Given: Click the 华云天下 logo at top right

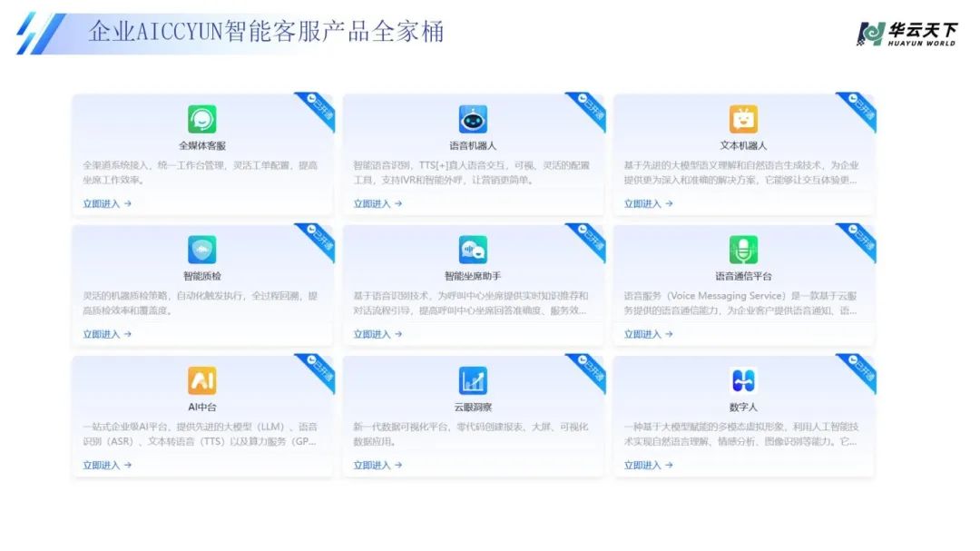Looking at the screenshot, I should (x=906, y=33).
